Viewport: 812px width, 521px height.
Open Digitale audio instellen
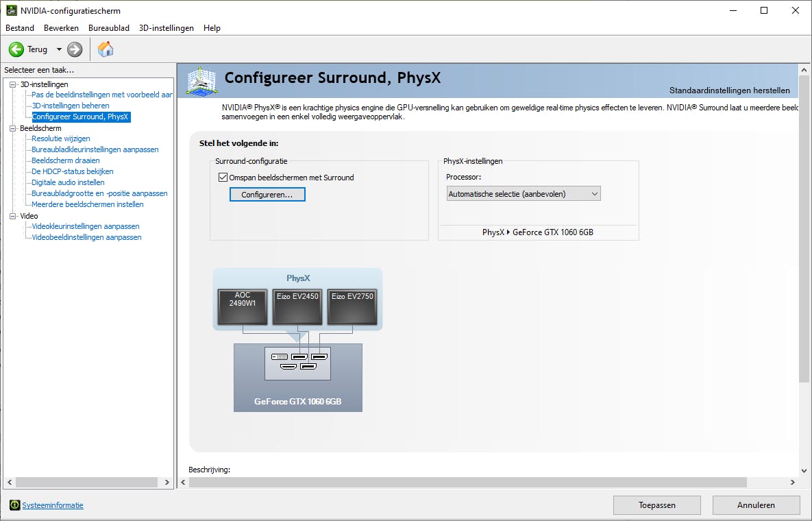click(x=68, y=182)
